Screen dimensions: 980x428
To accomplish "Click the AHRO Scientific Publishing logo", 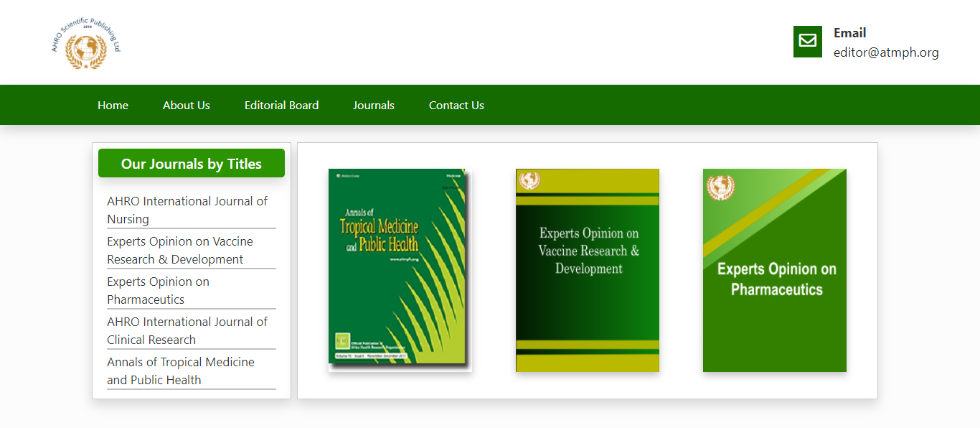I will click(86, 45).
